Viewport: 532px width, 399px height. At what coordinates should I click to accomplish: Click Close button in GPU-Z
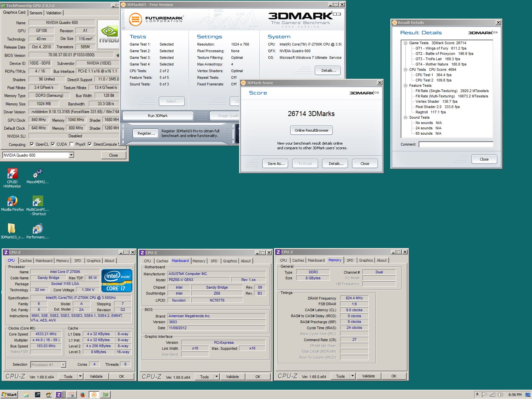pos(113,155)
